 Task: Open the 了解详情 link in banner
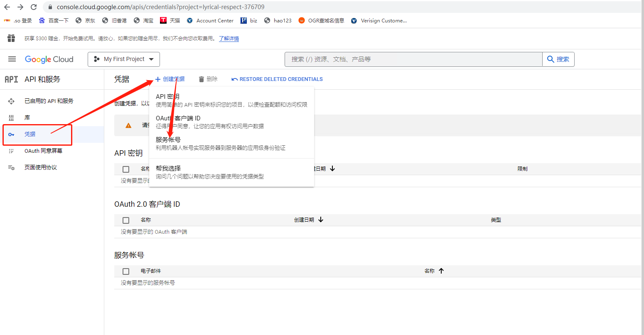point(229,39)
